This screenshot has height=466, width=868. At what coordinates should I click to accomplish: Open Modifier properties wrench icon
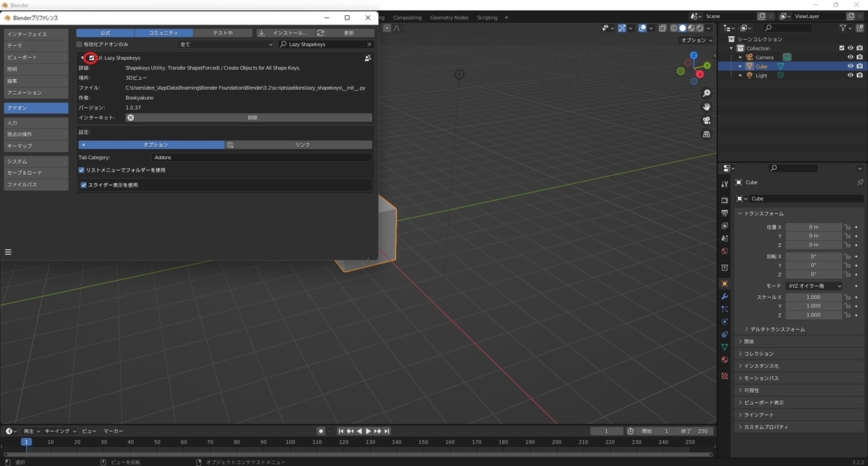coord(724,297)
